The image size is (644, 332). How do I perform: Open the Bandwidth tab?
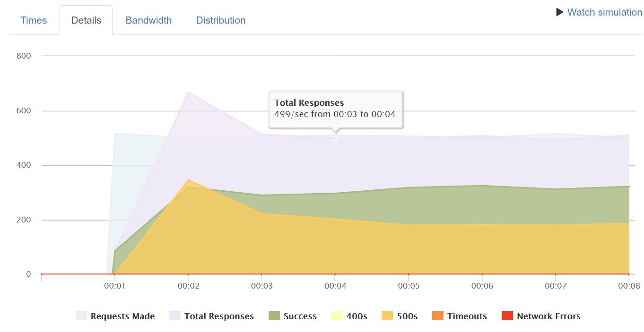(x=148, y=20)
